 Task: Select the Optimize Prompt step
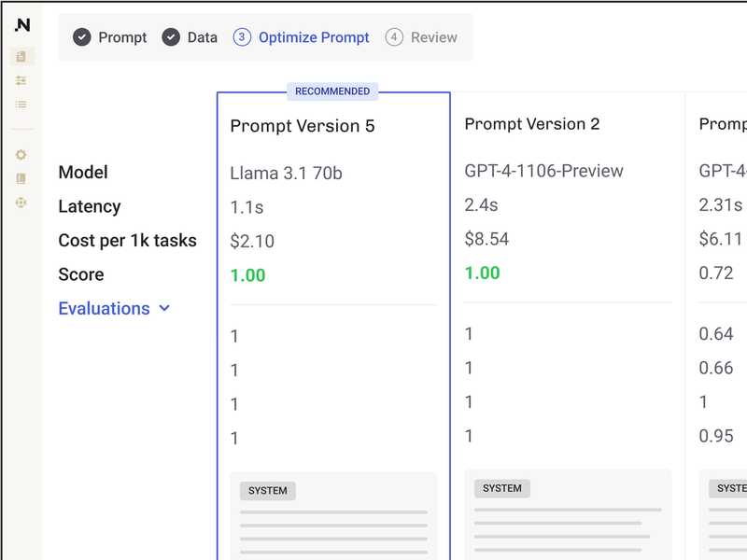point(314,37)
